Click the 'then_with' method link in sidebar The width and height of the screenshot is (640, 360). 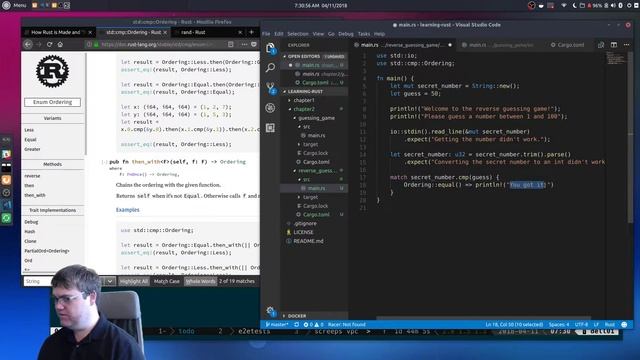click(x=35, y=195)
